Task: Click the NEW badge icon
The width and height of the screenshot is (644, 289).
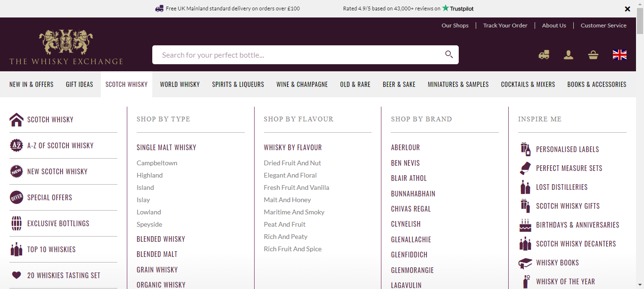Action: pyautogui.click(x=17, y=171)
